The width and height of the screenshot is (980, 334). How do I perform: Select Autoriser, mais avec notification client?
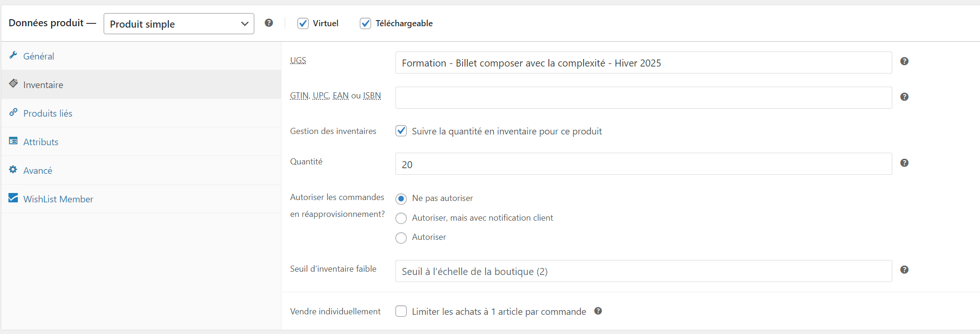(x=401, y=218)
